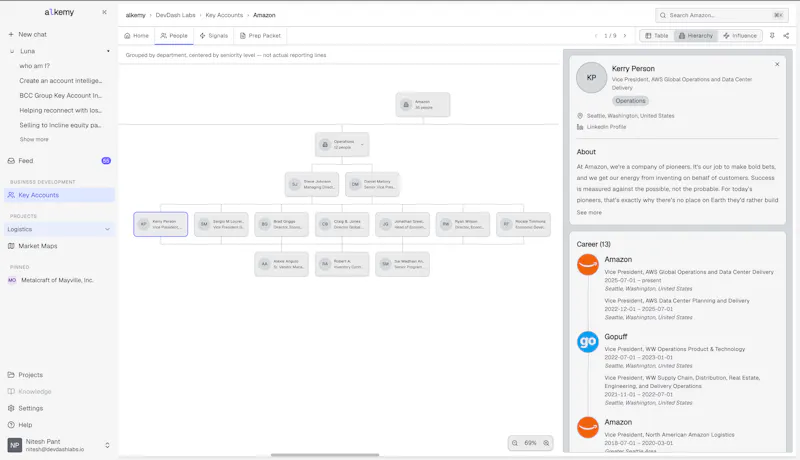Expand About with See more
This screenshot has height=460, width=800.
(x=589, y=213)
